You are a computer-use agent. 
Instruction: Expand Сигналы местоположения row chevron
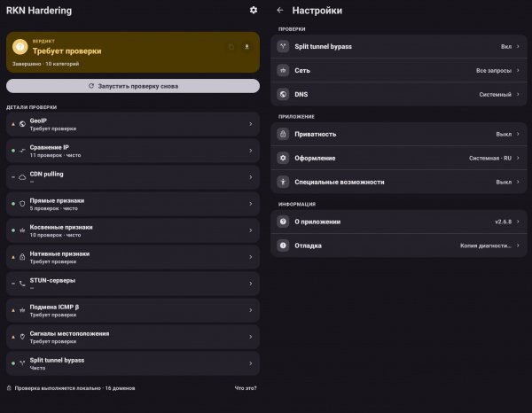coord(251,337)
